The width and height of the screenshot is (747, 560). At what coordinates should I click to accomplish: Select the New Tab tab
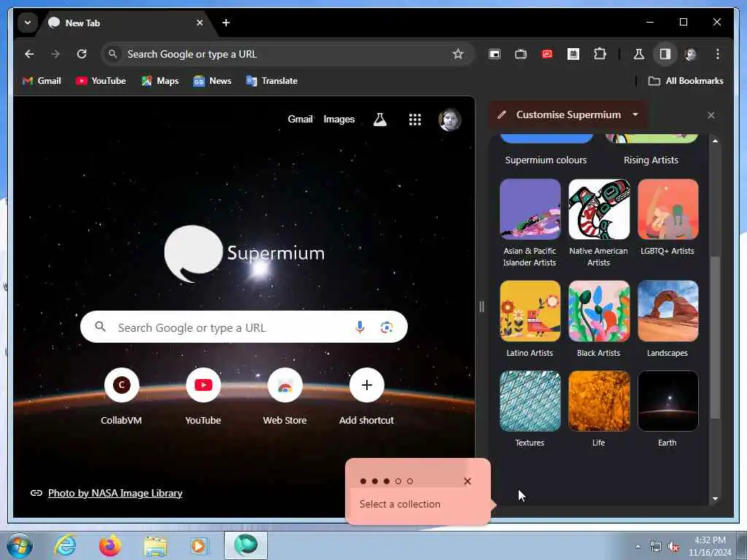click(126, 23)
